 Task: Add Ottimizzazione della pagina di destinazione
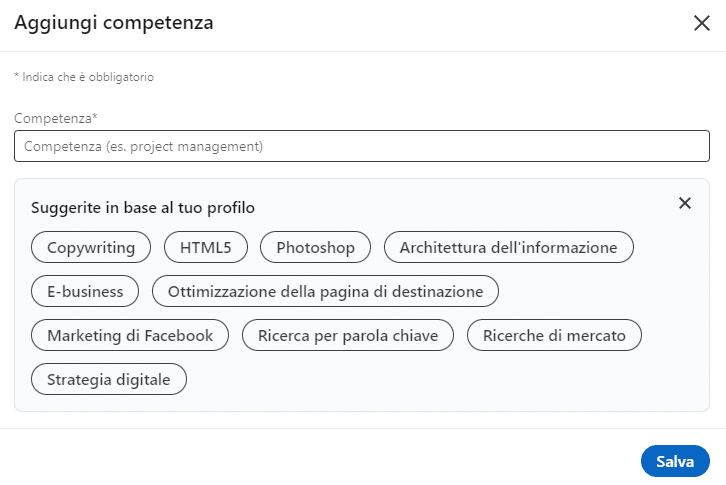point(325,291)
